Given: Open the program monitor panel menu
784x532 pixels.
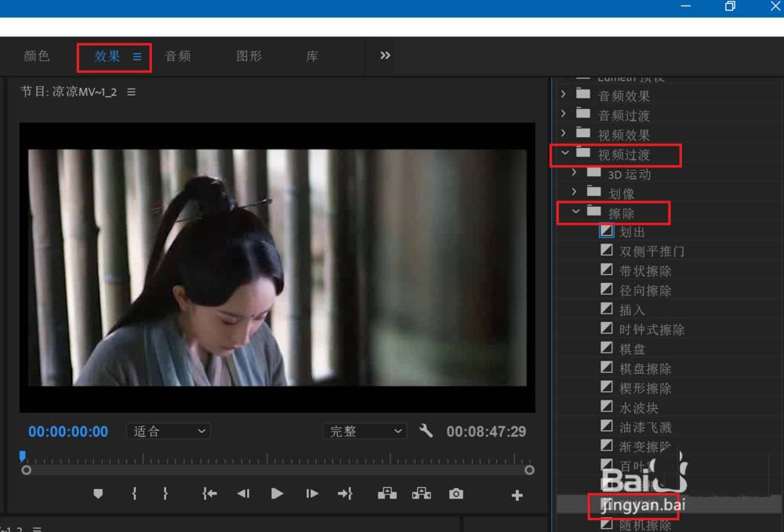Looking at the screenshot, I should click(x=131, y=92).
